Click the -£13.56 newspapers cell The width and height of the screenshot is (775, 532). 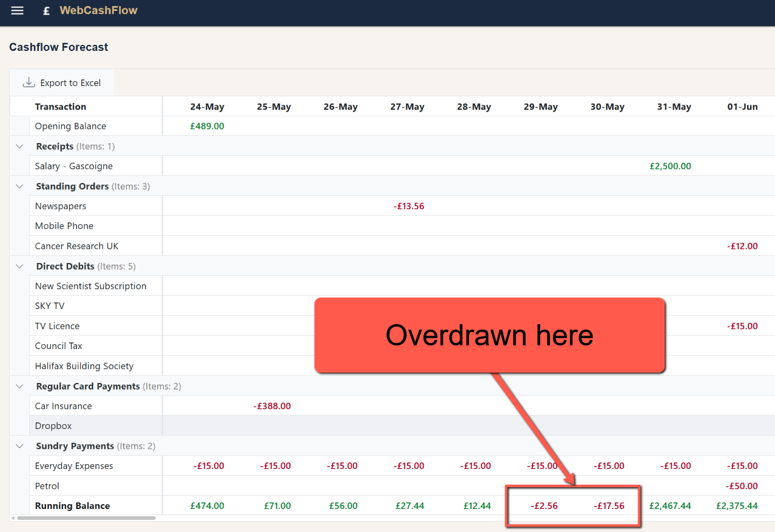click(409, 206)
